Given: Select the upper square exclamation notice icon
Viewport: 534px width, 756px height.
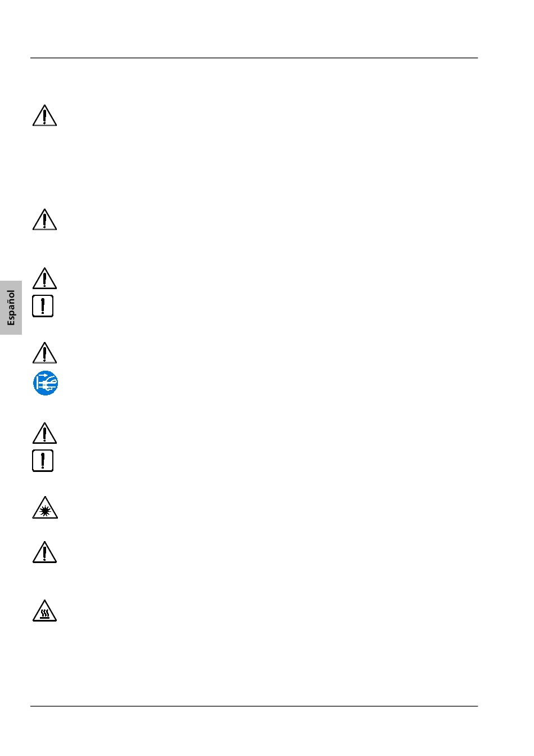Looking at the screenshot, I should 43,306.
